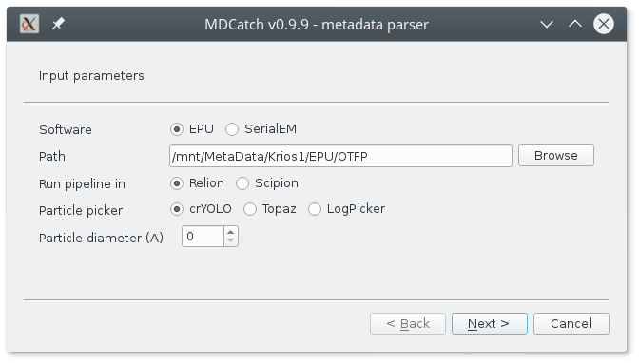
Task: Close the MDCatch metadata parser window
Action: click(x=604, y=24)
